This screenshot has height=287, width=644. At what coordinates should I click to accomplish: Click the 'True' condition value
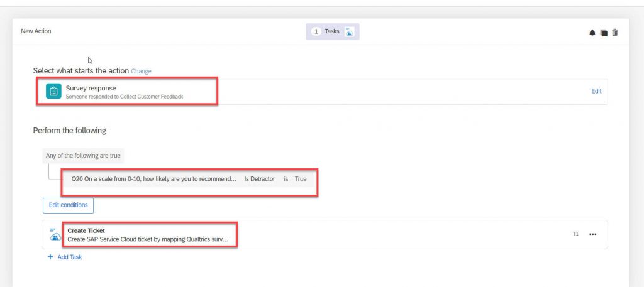[301, 179]
